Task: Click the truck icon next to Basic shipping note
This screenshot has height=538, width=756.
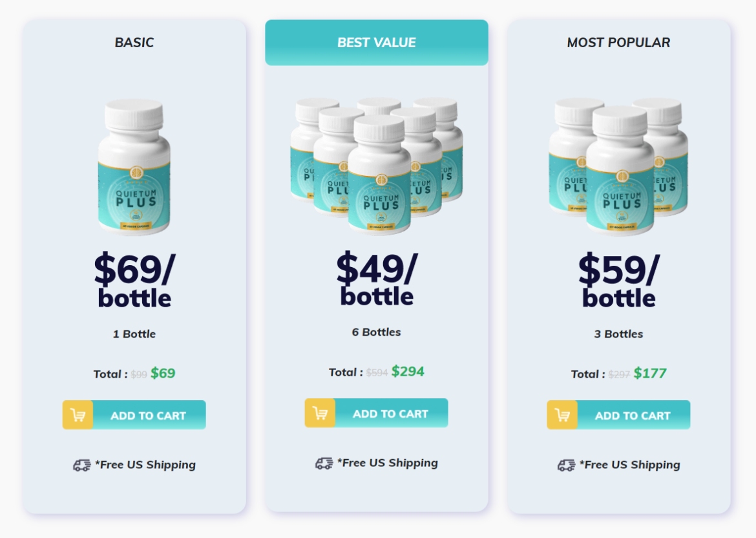Action: click(x=81, y=465)
